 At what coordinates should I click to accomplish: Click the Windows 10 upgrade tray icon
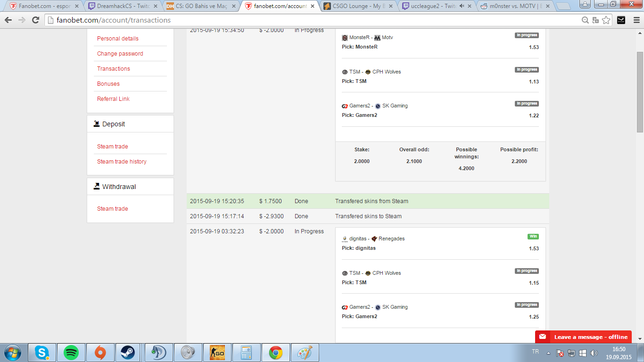pos(583,353)
